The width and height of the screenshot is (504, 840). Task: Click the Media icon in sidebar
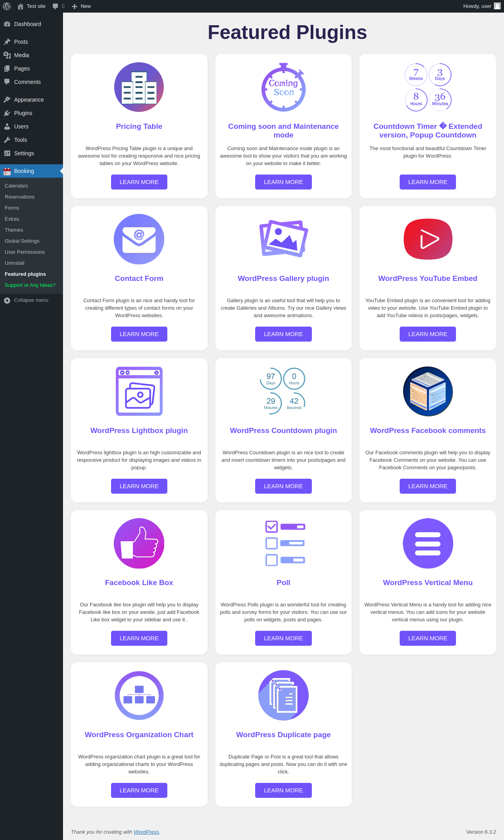pos(7,55)
